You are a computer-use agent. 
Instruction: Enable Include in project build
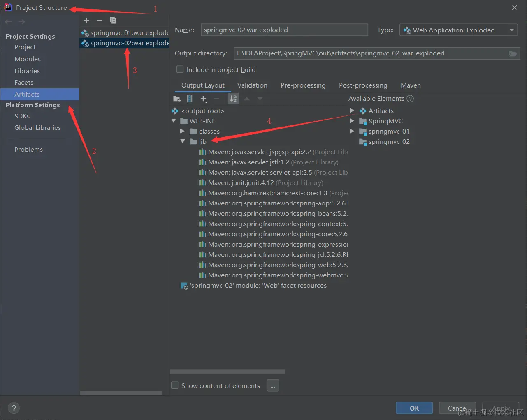pos(180,69)
